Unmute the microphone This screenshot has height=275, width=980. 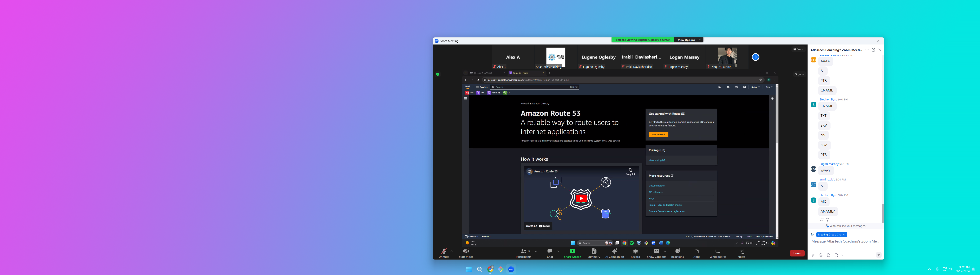(444, 252)
